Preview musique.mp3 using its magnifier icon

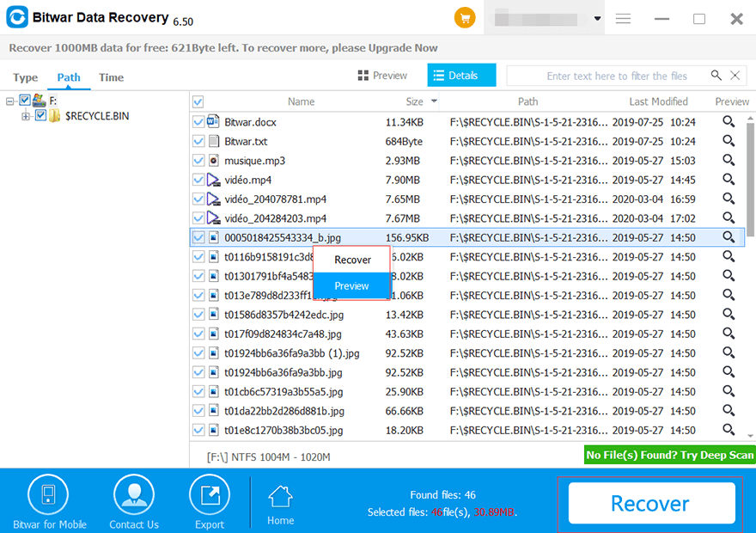coord(729,160)
